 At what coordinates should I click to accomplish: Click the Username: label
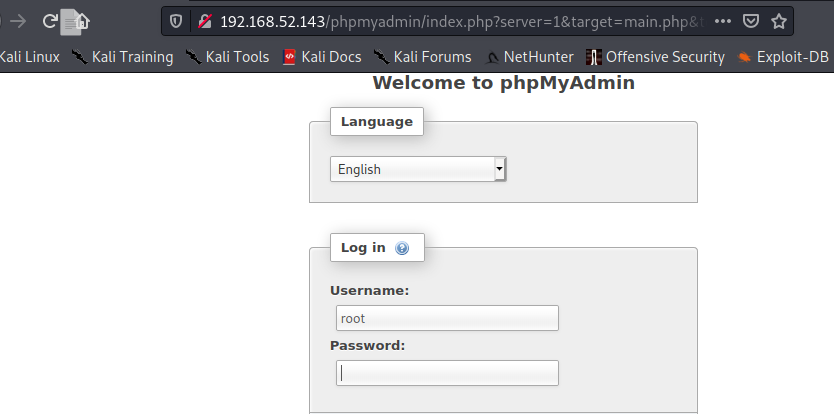(x=370, y=291)
